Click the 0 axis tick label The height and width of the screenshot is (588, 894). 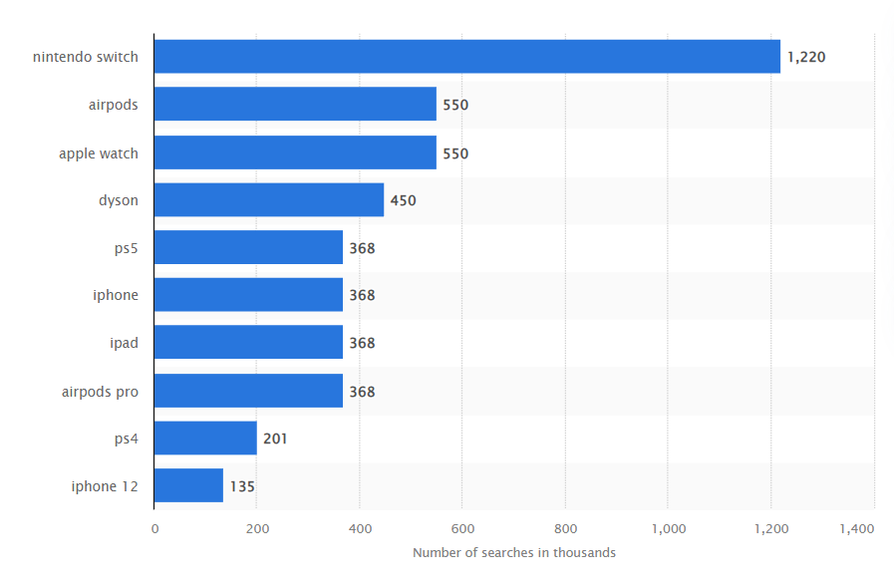[x=154, y=528]
